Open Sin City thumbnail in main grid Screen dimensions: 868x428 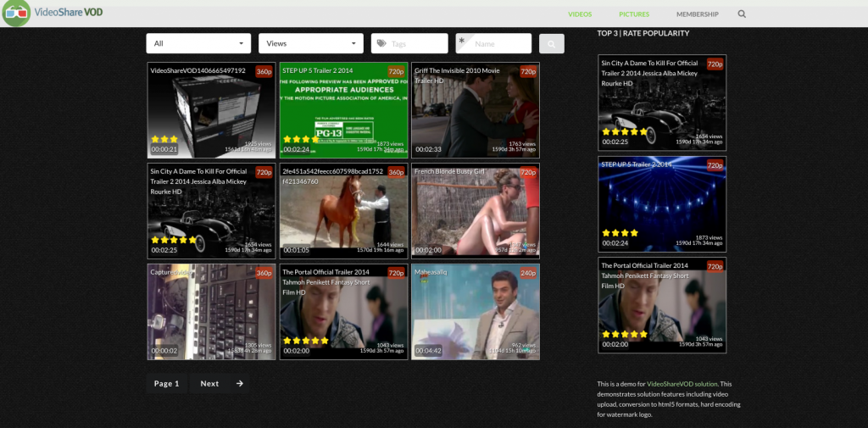(x=211, y=211)
